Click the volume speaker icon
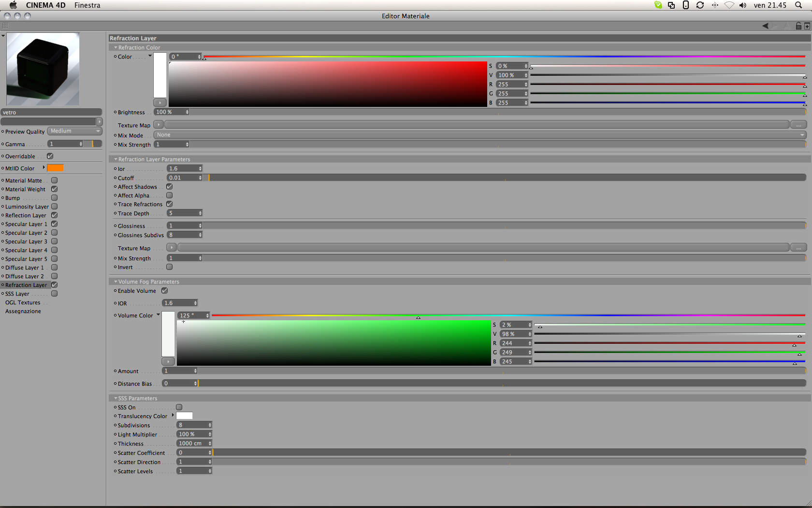Viewport: 812px width, 508px height. (x=743, y=5)
